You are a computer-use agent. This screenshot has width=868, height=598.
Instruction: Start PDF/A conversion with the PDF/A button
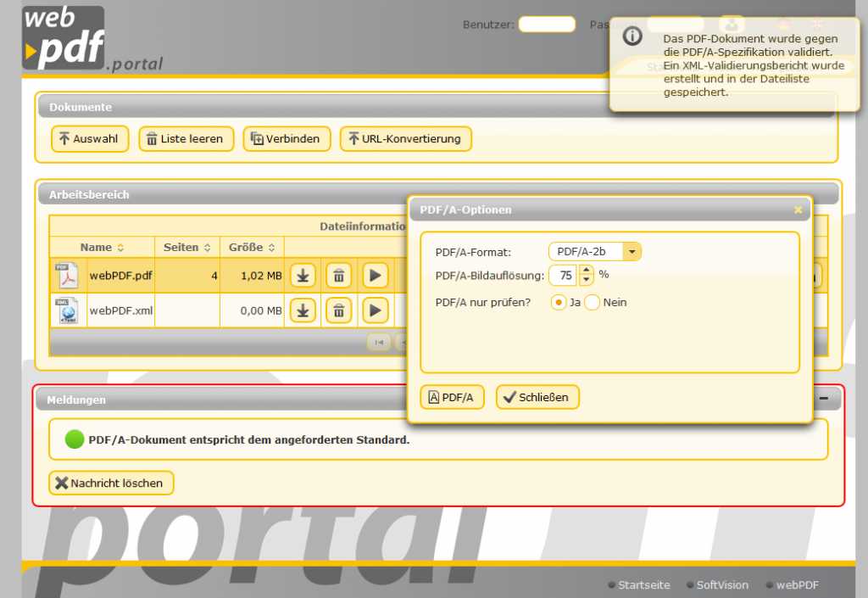452,396
